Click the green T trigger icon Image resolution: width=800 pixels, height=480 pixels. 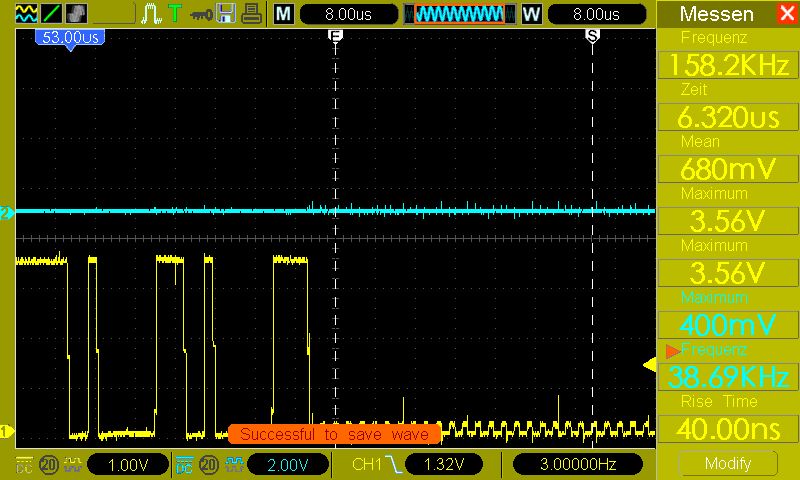(175, 14)
